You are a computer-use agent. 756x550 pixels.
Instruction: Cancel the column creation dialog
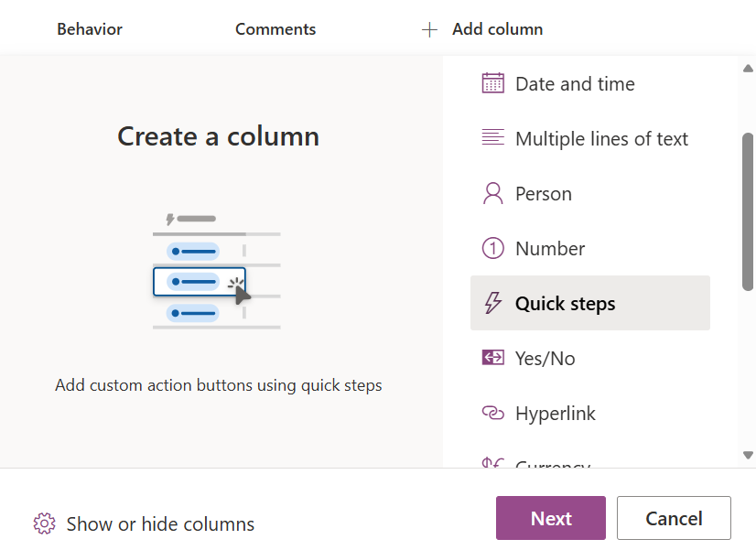pyautogui.click(x=673, y=518)
